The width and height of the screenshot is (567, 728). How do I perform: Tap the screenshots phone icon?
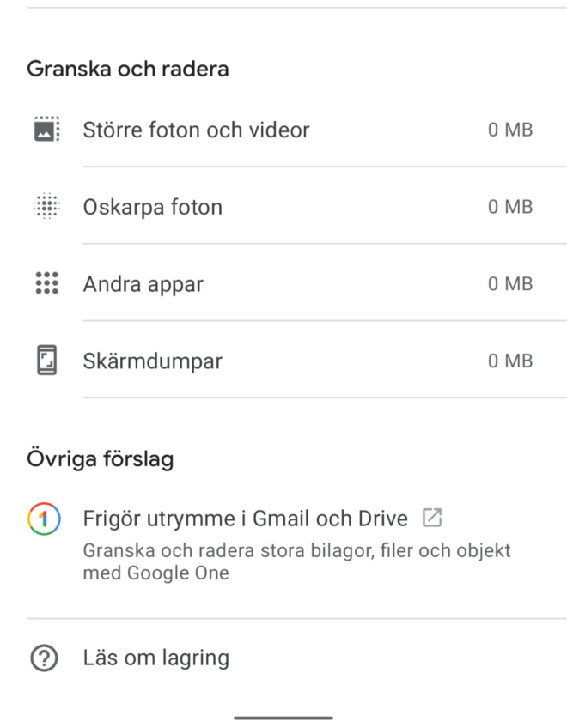tap(47, 360)
